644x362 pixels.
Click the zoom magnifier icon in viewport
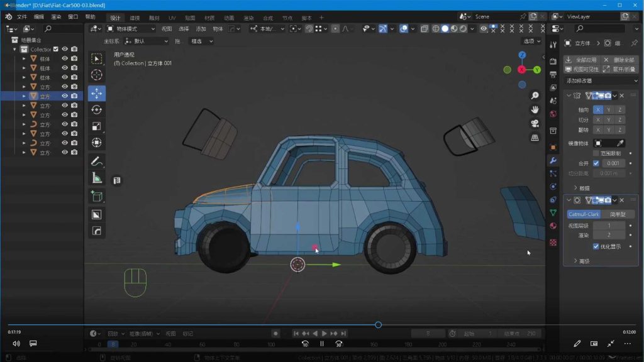tap(535, 96)
